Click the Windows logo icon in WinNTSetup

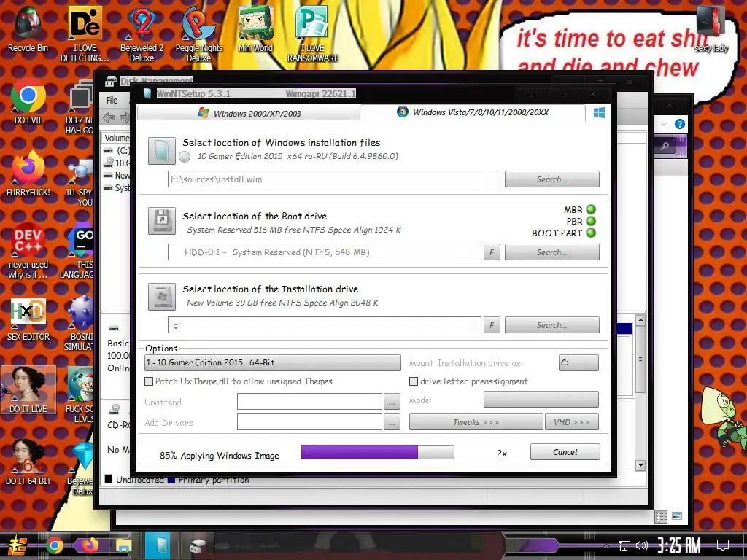pos(599,112)
